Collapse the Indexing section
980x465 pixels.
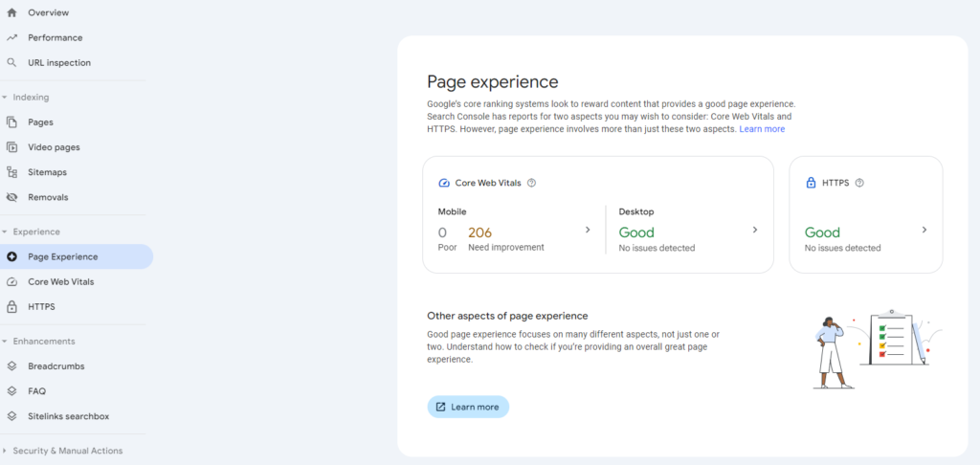5,98
